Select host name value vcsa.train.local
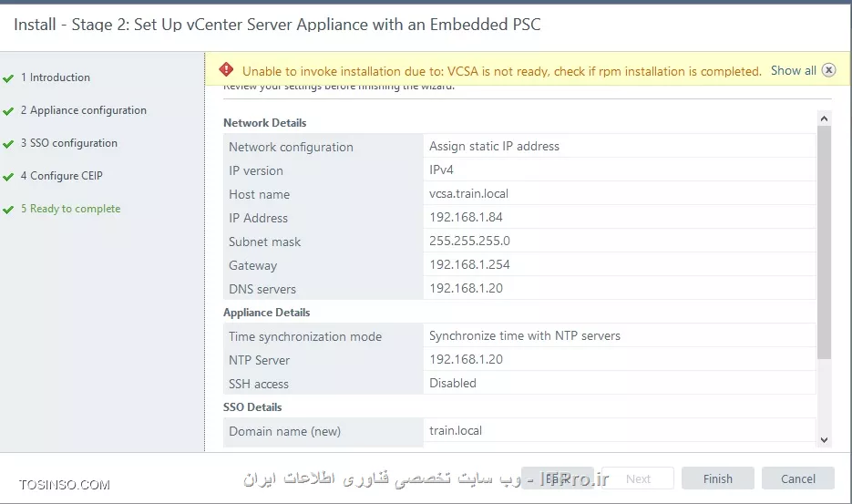 (x=469, y=193)
